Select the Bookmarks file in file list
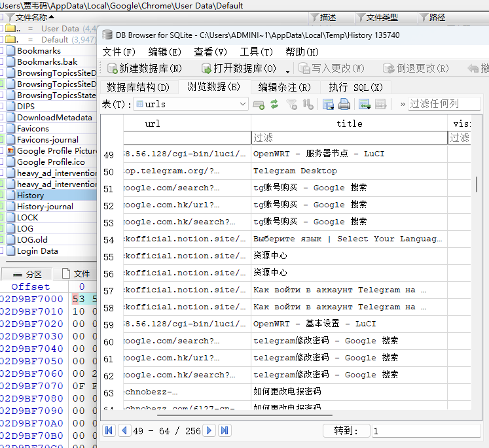489x448 pixels. [x=39, y=51]
